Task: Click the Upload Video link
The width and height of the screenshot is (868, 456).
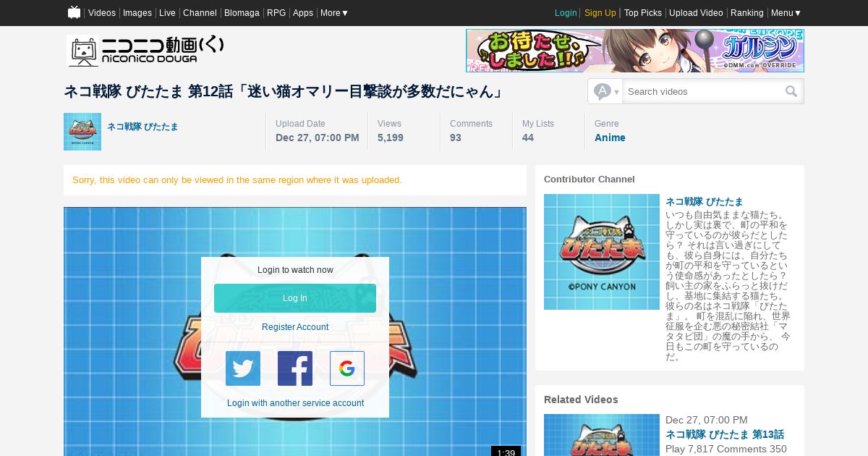Action: coord(696,13)
